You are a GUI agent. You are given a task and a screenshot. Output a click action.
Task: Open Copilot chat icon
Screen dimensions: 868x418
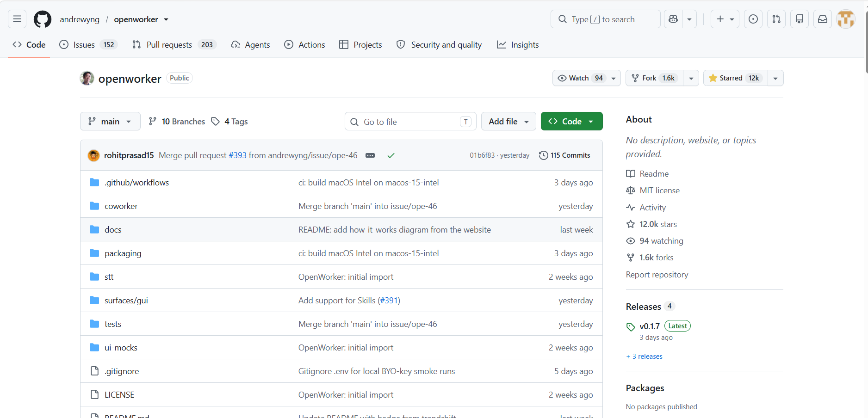point(673,19)
